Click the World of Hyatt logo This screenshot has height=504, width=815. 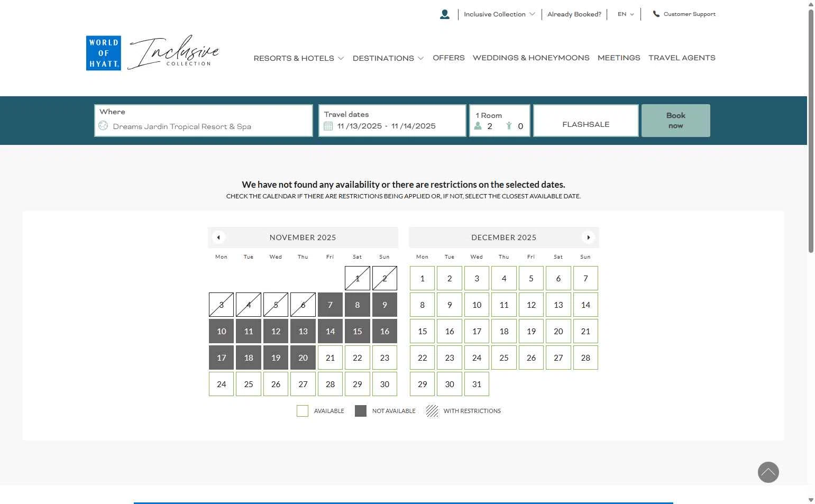click(x=104, y=53)
